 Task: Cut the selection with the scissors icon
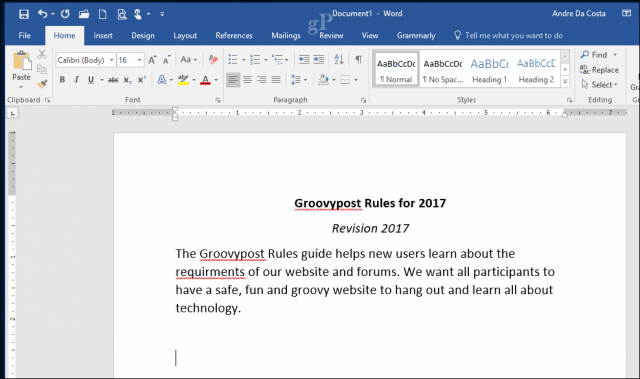tap(42, 54)
